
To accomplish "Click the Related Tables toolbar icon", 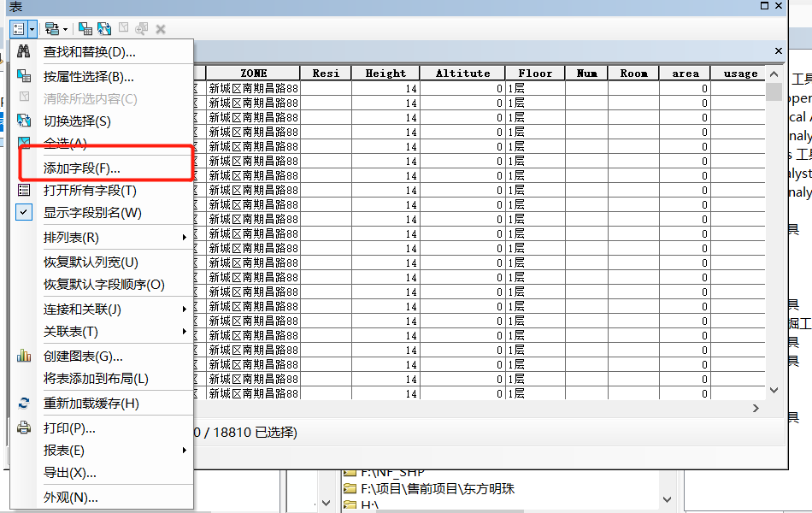I will (x=51, y=28).
